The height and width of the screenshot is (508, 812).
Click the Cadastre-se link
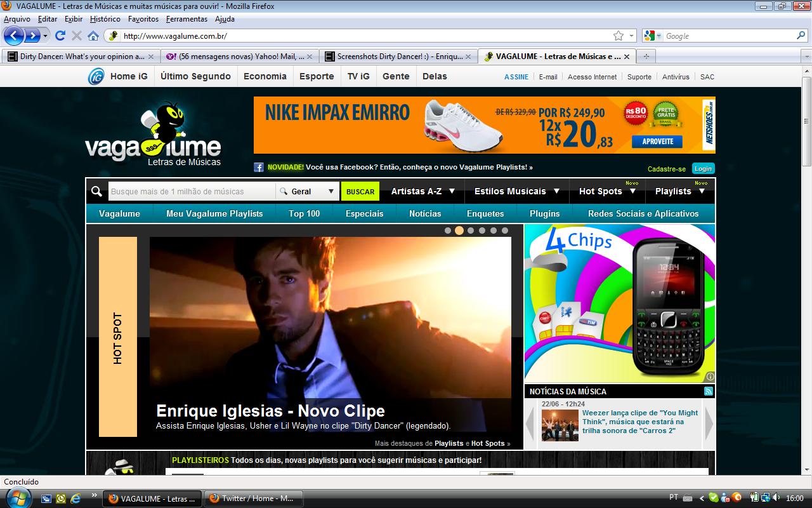pos(667,169)
